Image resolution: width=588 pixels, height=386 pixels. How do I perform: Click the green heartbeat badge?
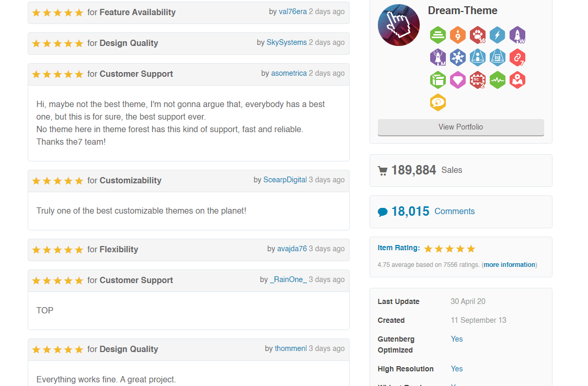point(498,80)
